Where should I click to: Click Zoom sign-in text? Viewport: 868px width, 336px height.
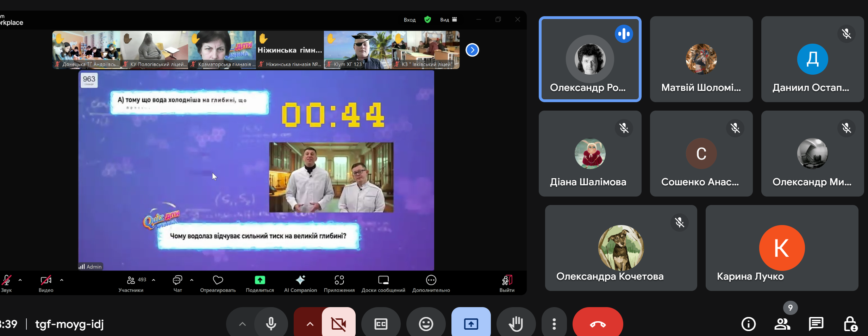pyautogui.click(x=410, y=20)
